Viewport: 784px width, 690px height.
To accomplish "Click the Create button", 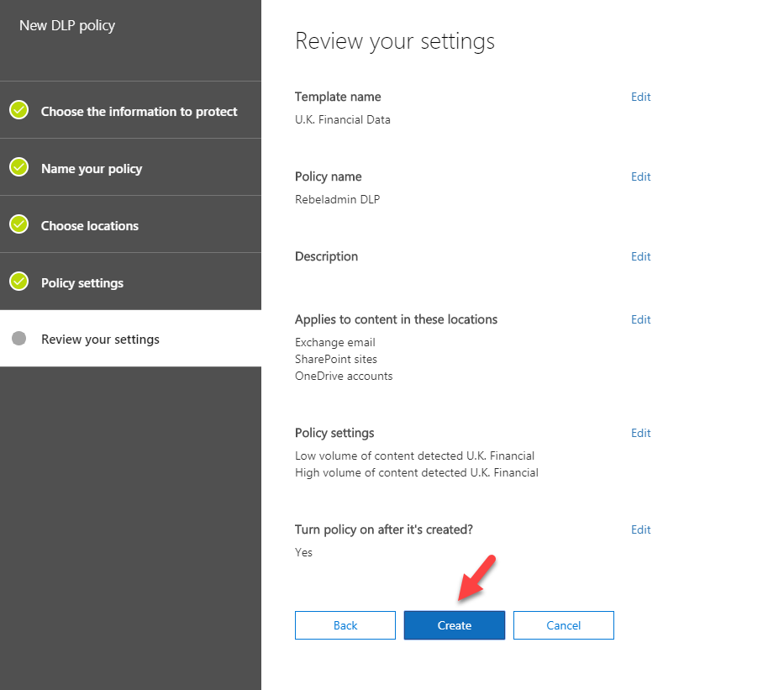I will [x=455, y=625].
